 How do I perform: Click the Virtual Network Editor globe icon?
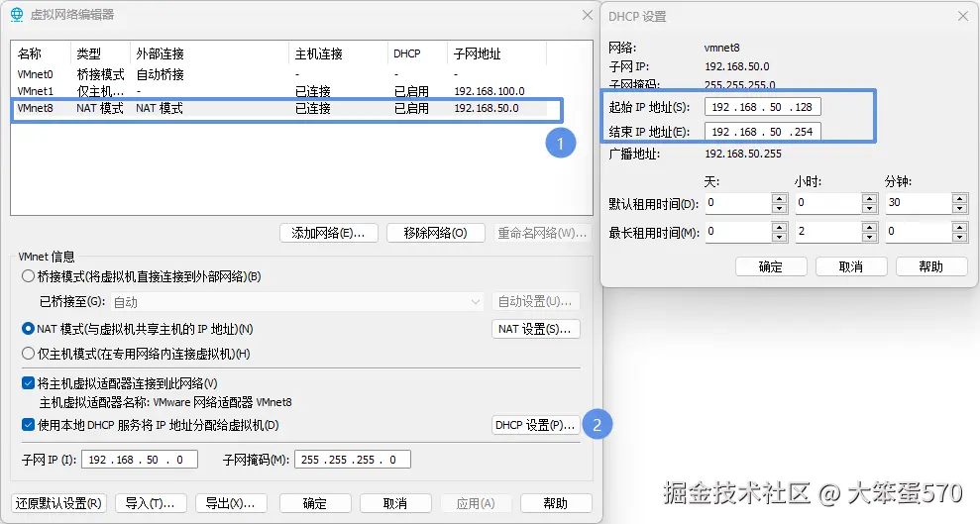click(17, 15)
